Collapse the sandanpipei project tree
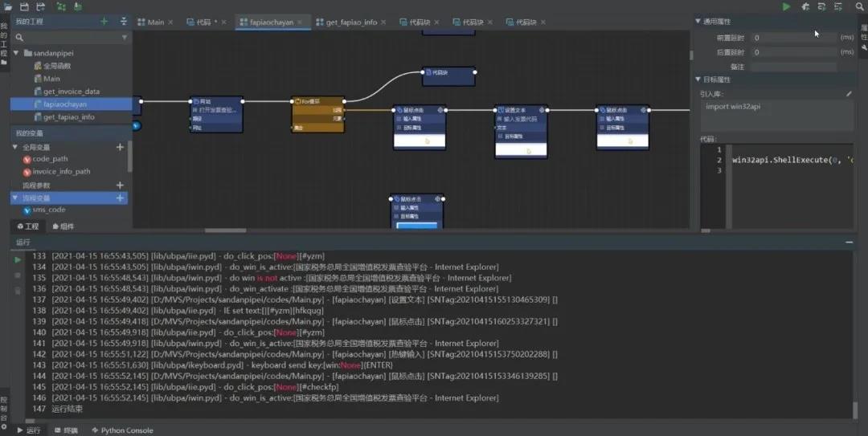This screenshot has width=868, height=436. (x=16, y=53)
